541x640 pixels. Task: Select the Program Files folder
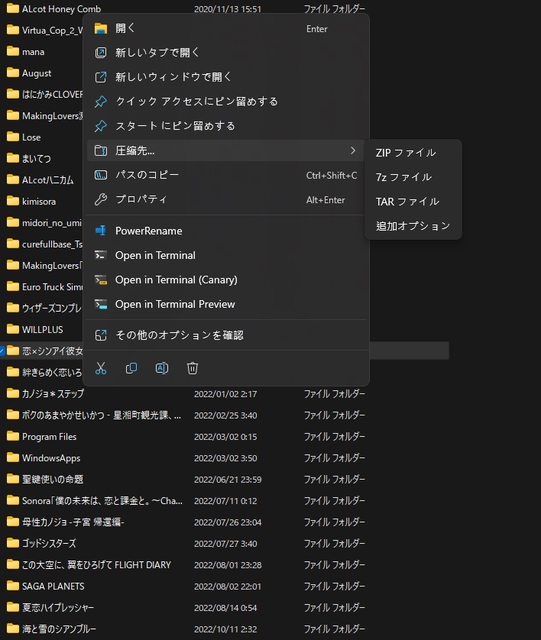click(49, 436)
